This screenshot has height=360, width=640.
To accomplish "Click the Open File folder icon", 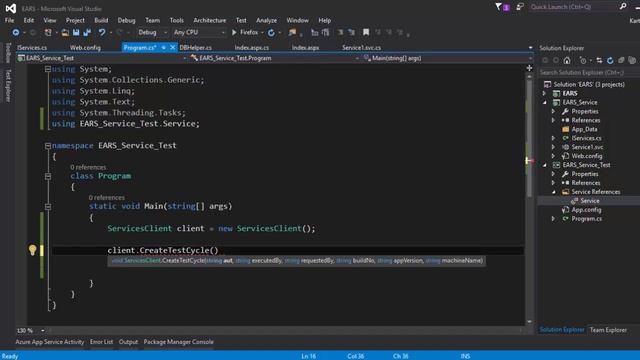I will coord(65,32).
